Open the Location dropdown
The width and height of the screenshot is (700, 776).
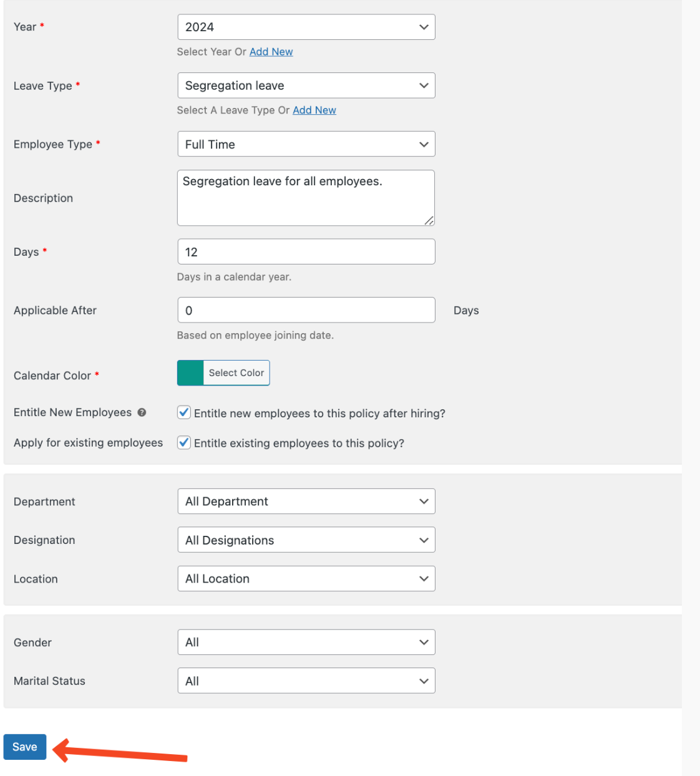tap(306, 579)
